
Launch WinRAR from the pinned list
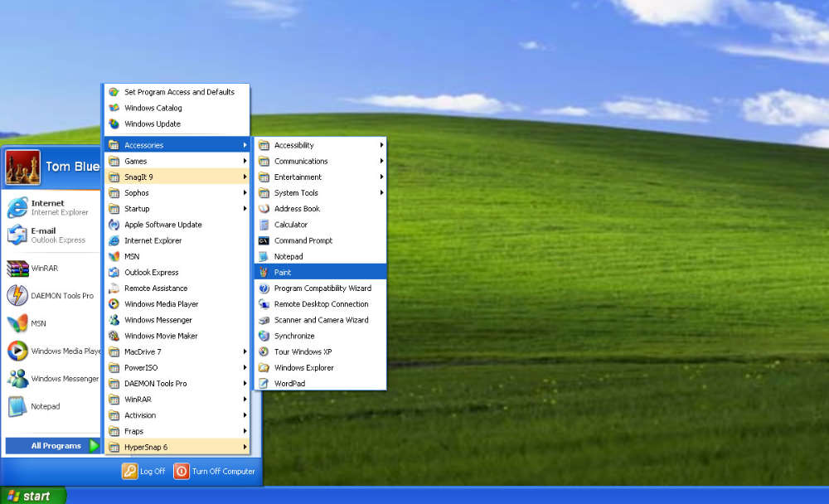pyautogui.click(x=41, y=267)
